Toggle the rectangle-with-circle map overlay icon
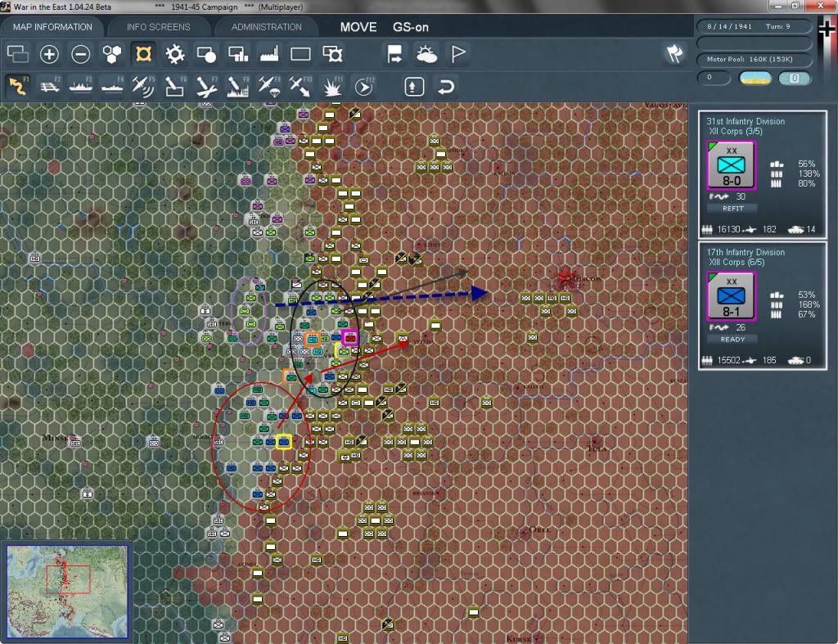The image size is (838, 644). tap(206, 54)
